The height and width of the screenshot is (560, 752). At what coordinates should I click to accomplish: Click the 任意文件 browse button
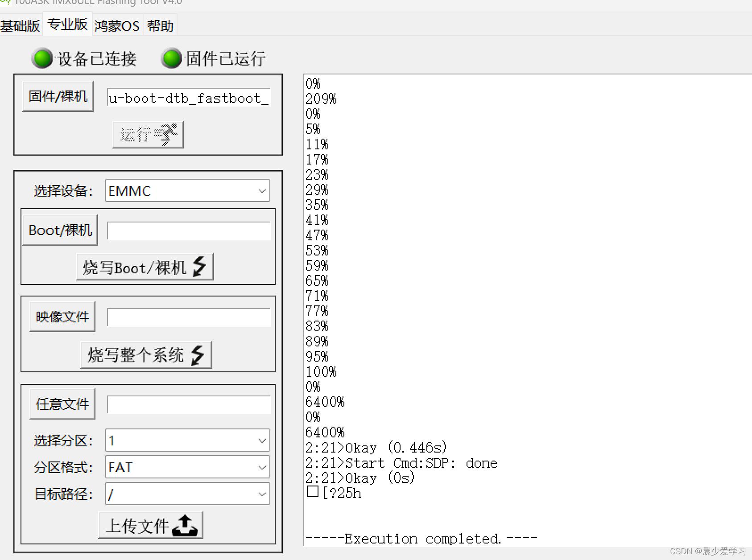(x=62, y=404)
